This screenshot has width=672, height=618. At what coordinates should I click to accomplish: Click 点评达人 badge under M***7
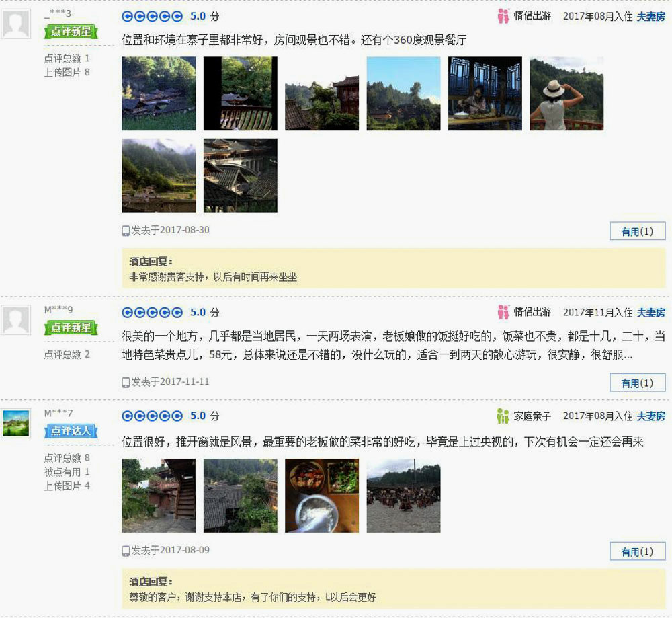tap(71, 431)
